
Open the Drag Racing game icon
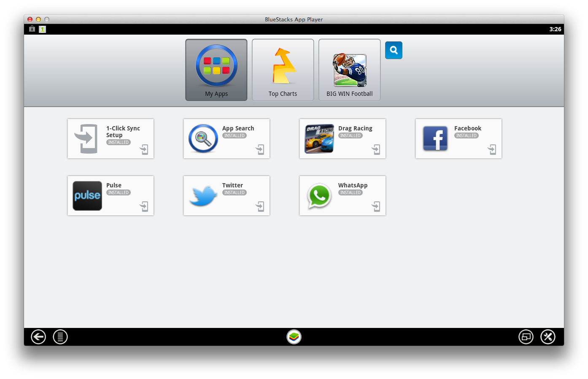tap(319, 139)
